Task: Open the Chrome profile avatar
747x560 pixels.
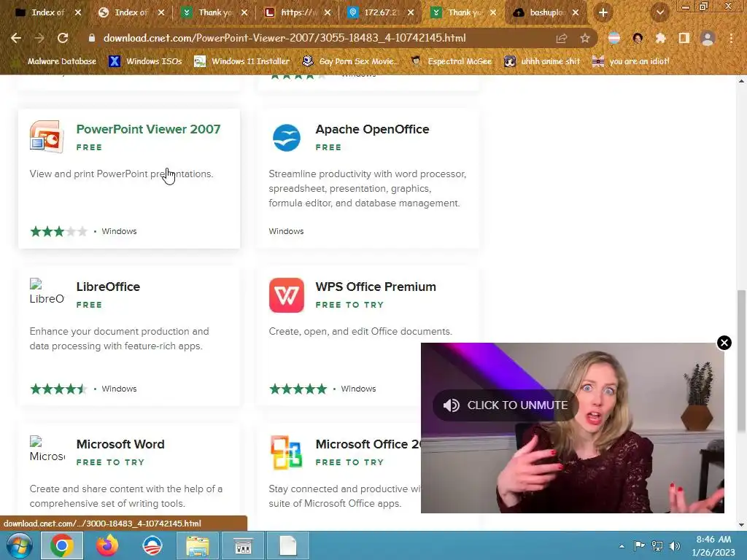Action: 708,38
